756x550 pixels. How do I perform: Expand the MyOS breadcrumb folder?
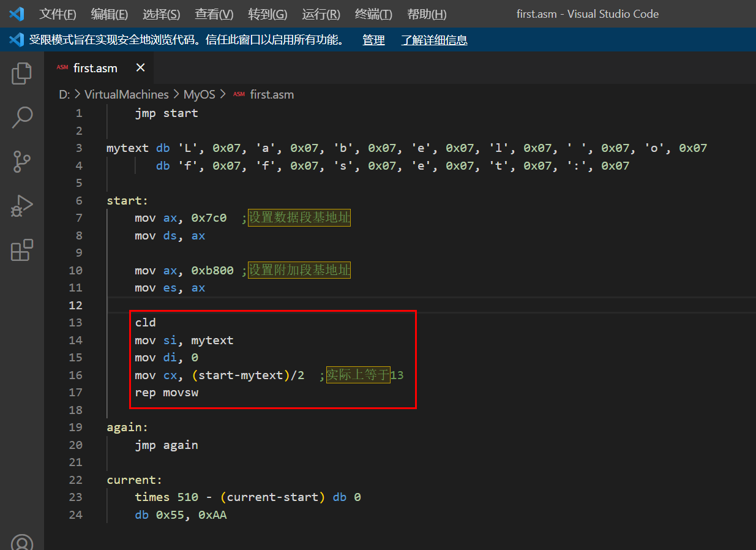(200, 94)
